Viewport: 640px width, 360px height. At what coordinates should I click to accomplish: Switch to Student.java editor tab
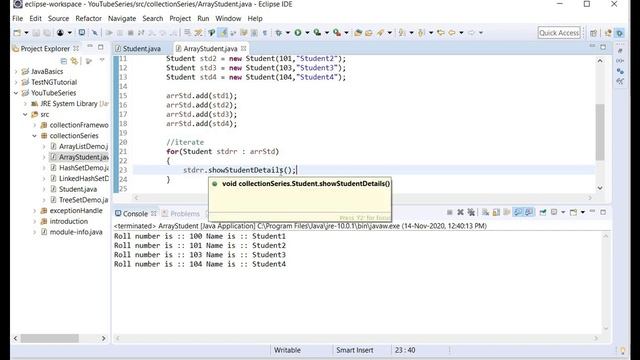(138, 49)
